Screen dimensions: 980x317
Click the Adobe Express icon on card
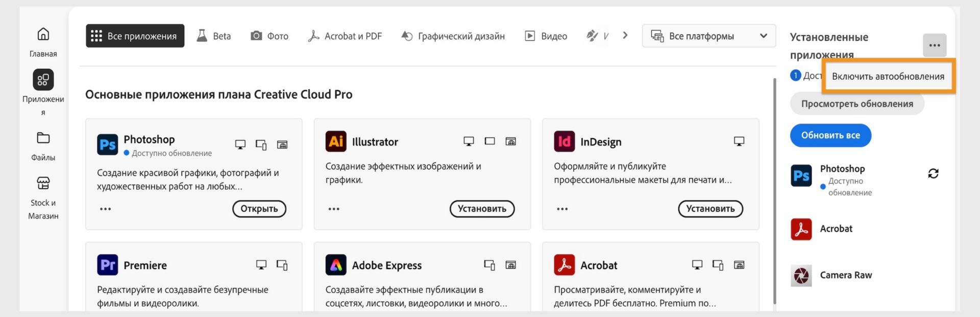click(336, 265)
